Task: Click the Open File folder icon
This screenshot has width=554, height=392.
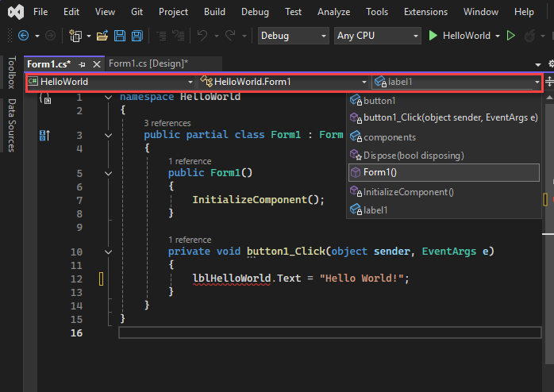Action: point(102,36)
